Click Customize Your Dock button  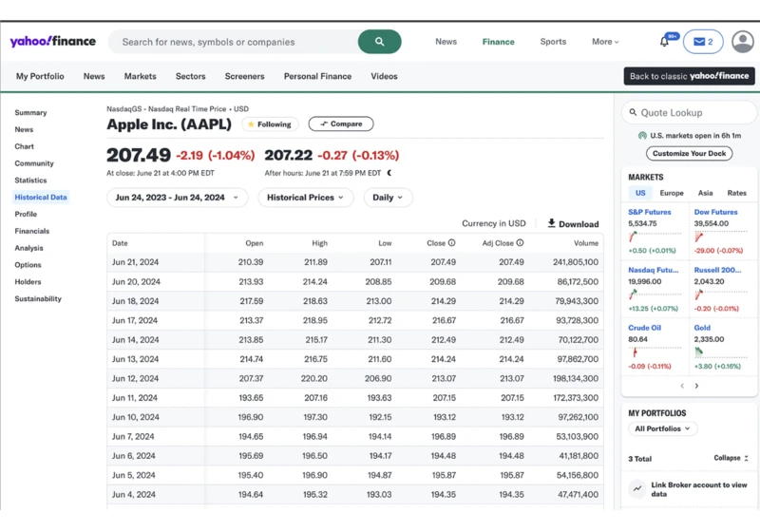[689, 153]
